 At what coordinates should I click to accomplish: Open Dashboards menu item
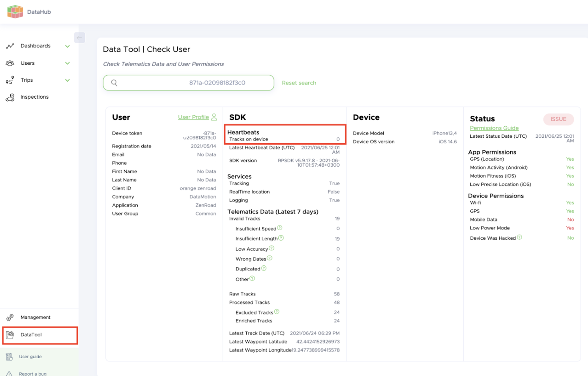click(x=36, y=46)
